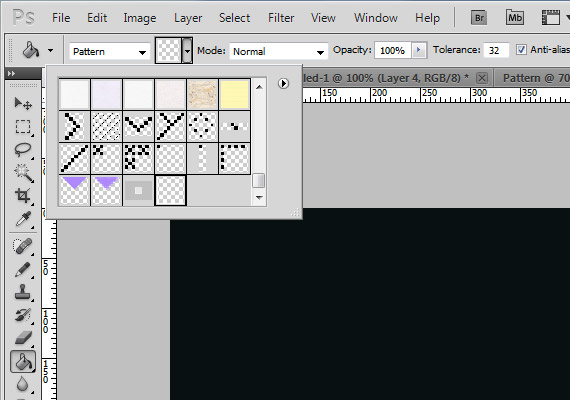570x400 pixels.
Task: Select the Crop tool
Action: pos(23,195)
